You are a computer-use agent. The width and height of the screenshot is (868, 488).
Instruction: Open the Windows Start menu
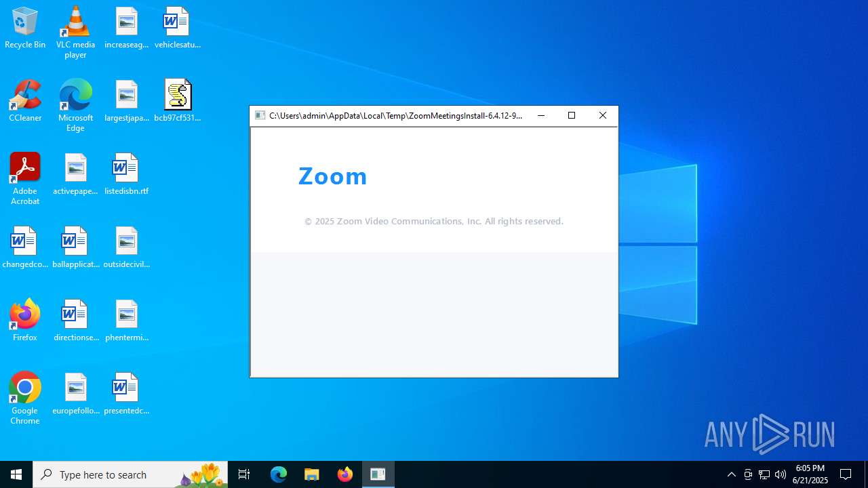click(16, 474)
